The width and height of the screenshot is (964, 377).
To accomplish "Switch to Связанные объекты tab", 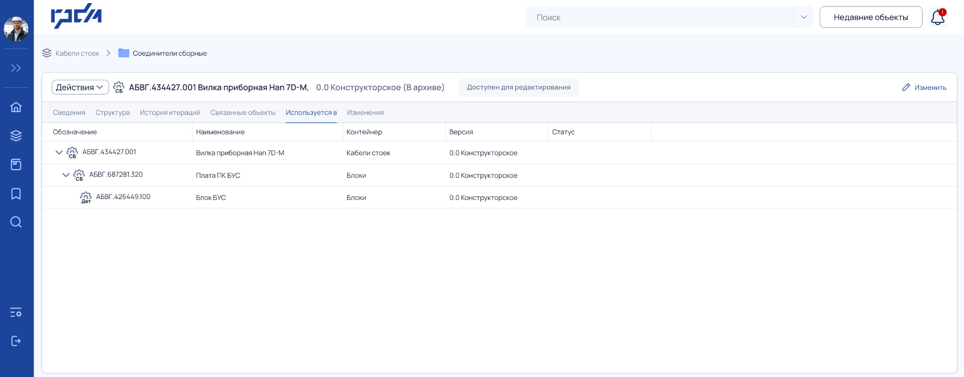I will [x=243, y=113].
